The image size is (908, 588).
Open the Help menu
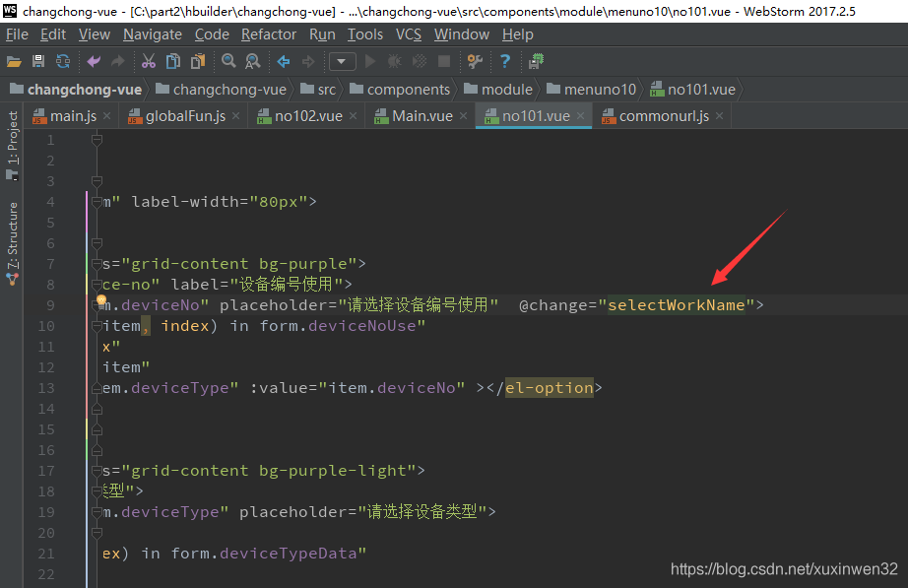click(x=517, y=34)
